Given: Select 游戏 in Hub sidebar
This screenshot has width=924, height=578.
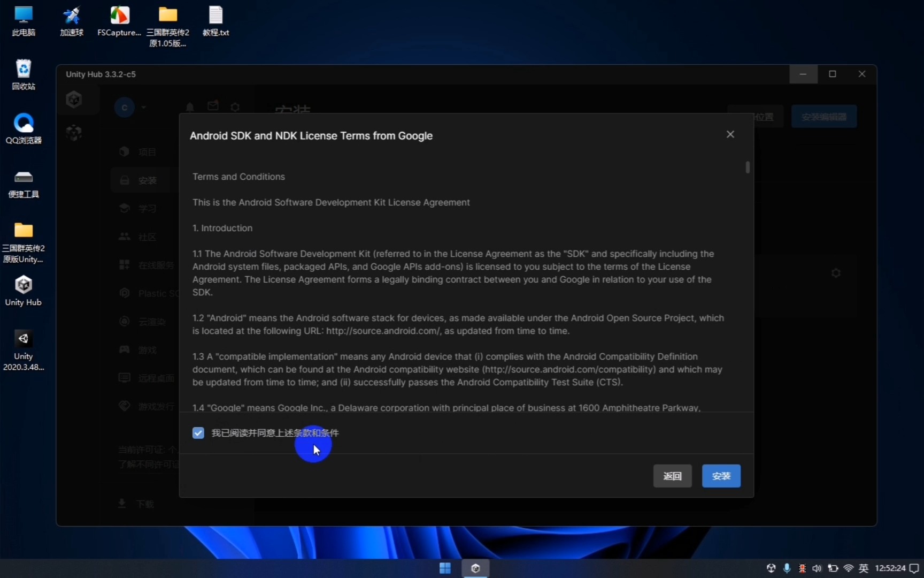Looking at the screenshot, I should tap(138, 350).
